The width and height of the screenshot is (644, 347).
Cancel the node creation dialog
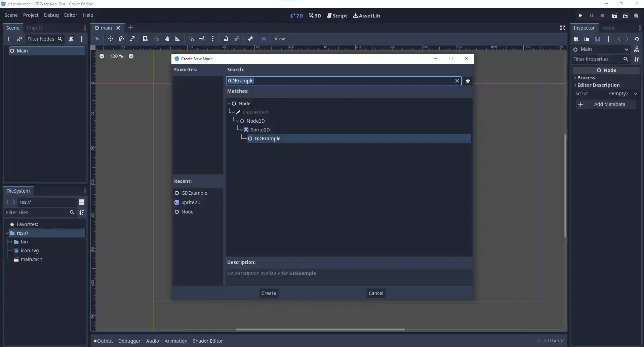coord(376,293)
